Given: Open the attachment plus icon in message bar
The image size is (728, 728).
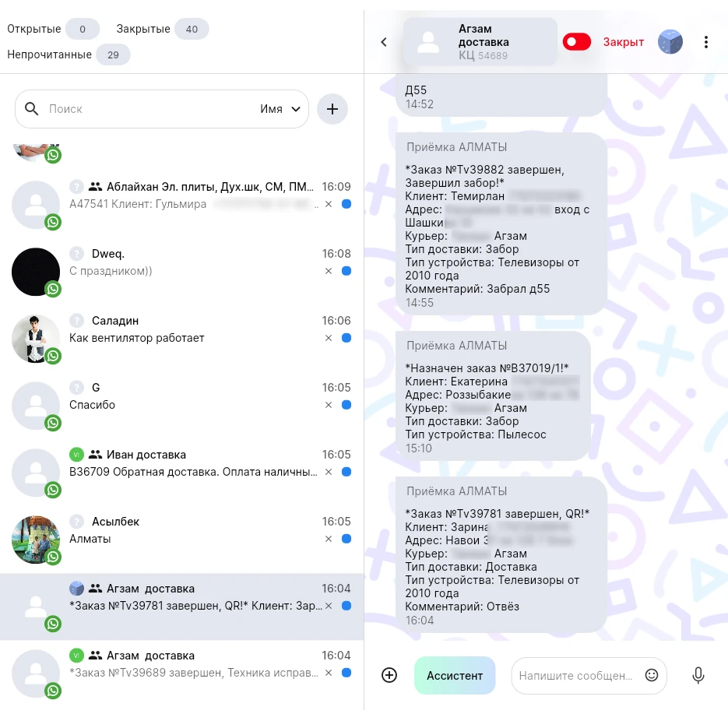Looking at the screenshot, I should click(x=389, y=675).
